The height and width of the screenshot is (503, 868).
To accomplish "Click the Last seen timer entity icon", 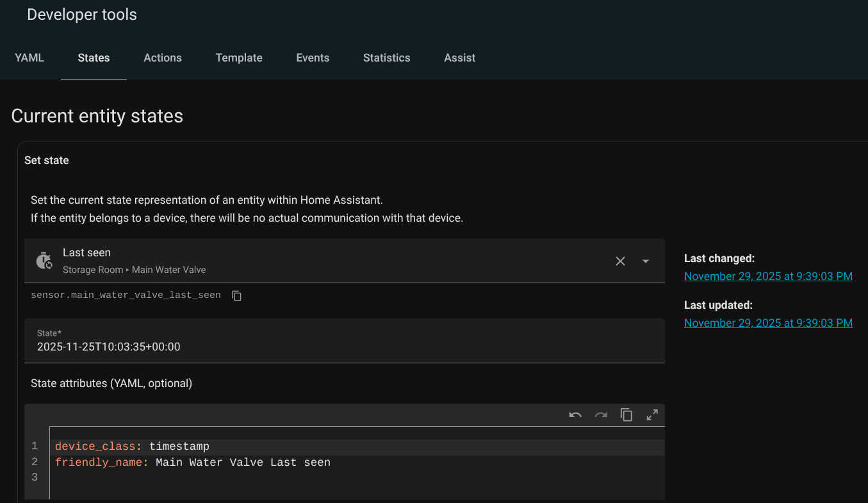I will pos(44,261).
